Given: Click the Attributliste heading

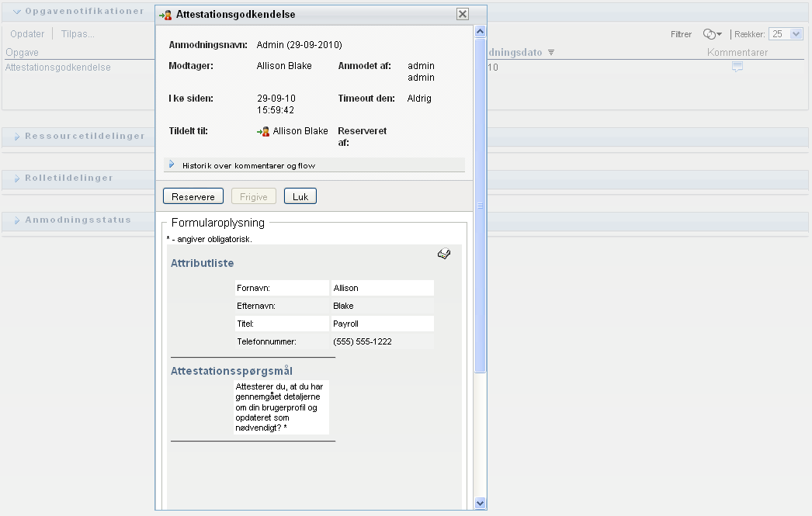Looking at the screenshot, I should coord(203,263).
